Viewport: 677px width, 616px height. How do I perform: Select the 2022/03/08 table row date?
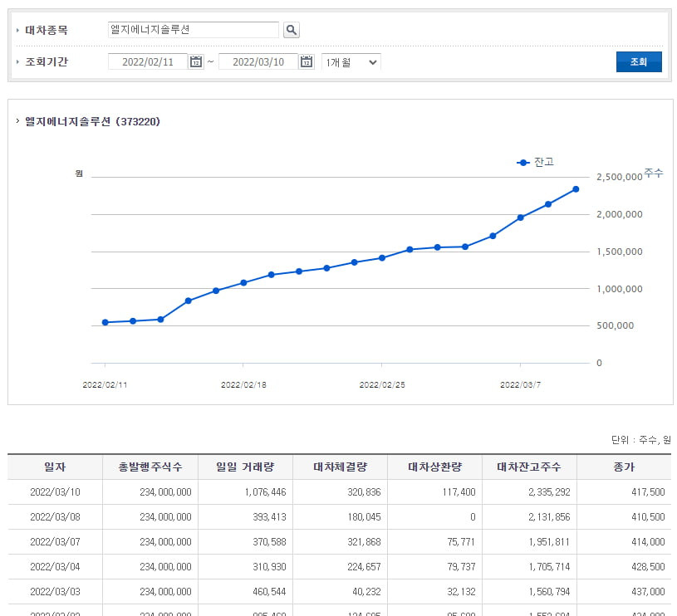click(55, 516)
